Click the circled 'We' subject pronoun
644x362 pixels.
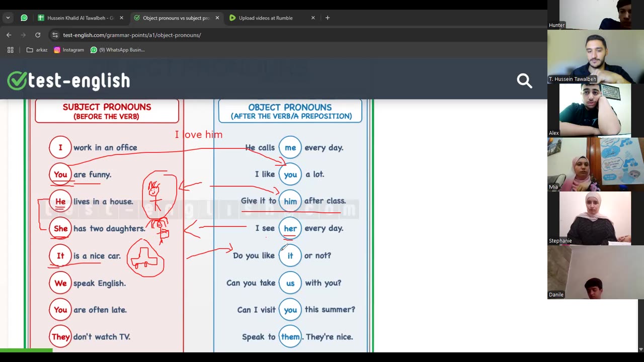tap(60, 283)
